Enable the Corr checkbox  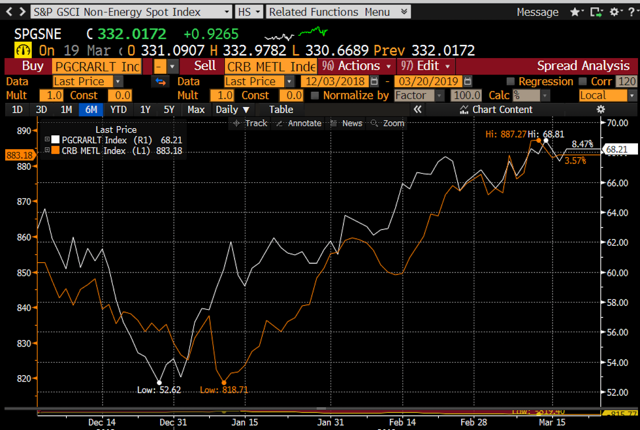click(x=583, y=81)
